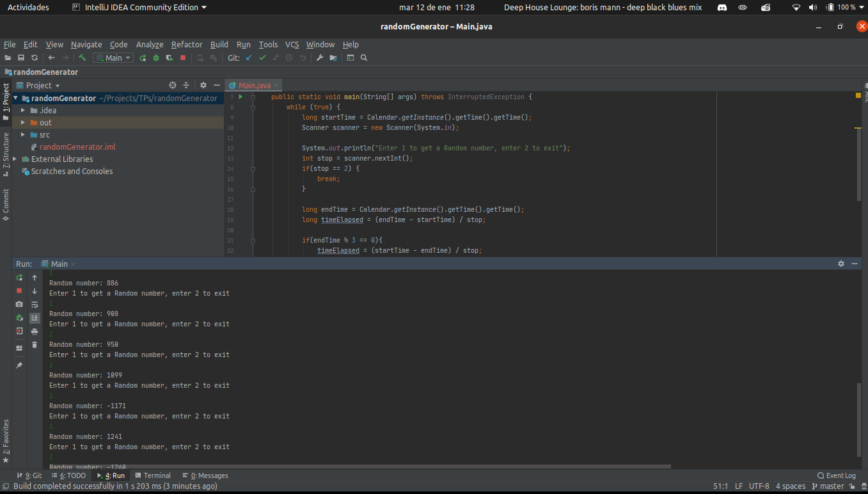Image resolution: width=868 pixels, height=494 pixels.
Task: Toggle soft-wrap in the Run console
Action: pos(35,305)
